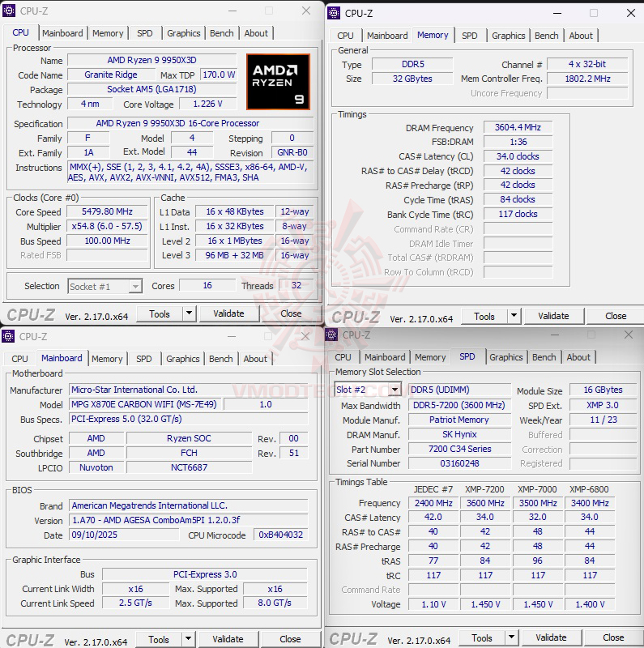Select Level 3 cache 96 MB + 32 MB

click(x=234, y=255)
